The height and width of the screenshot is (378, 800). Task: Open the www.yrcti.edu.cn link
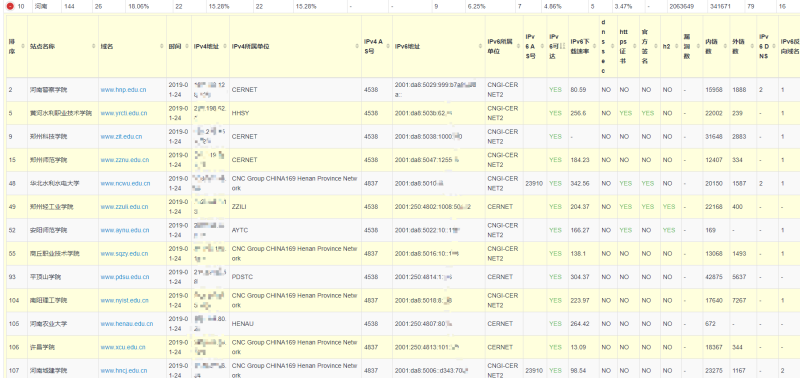[124, 113]
